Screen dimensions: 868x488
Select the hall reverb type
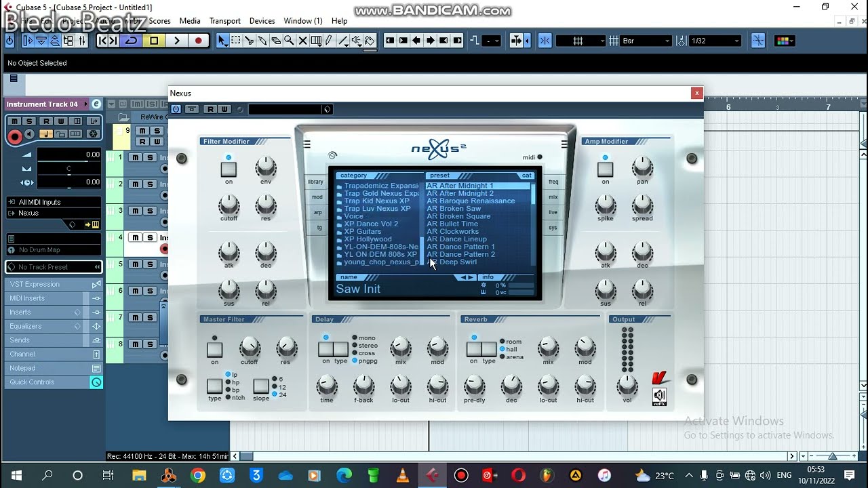(x=508, y=350)
